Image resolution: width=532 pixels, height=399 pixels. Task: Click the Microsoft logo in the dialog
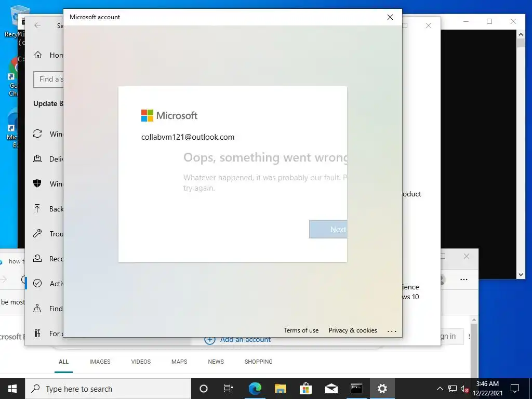169,115
